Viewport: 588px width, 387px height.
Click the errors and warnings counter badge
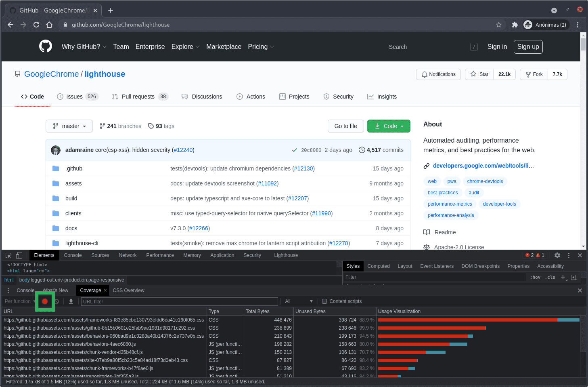[535, 255]
